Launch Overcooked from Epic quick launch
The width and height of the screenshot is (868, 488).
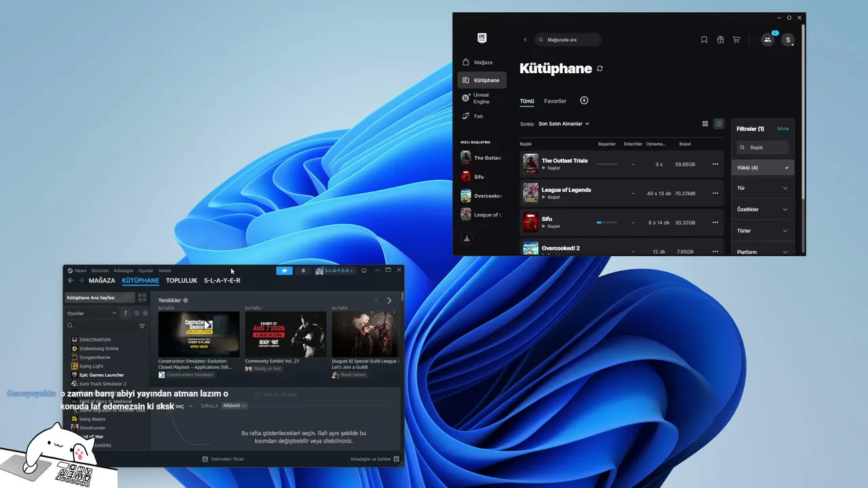(x=481, y=196)
